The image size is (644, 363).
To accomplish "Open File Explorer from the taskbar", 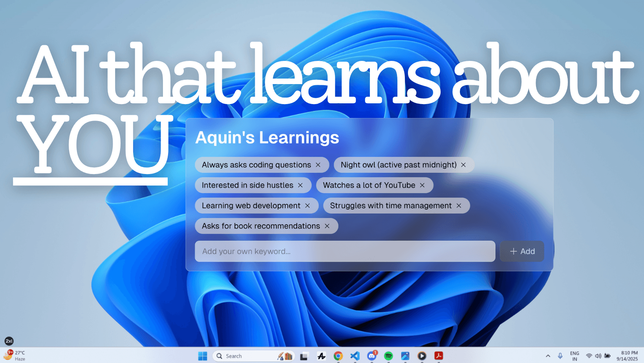I will pos(304,356).
